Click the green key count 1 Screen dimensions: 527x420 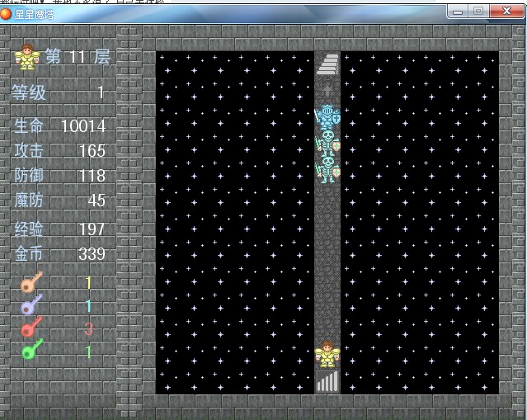pos(88,352)
